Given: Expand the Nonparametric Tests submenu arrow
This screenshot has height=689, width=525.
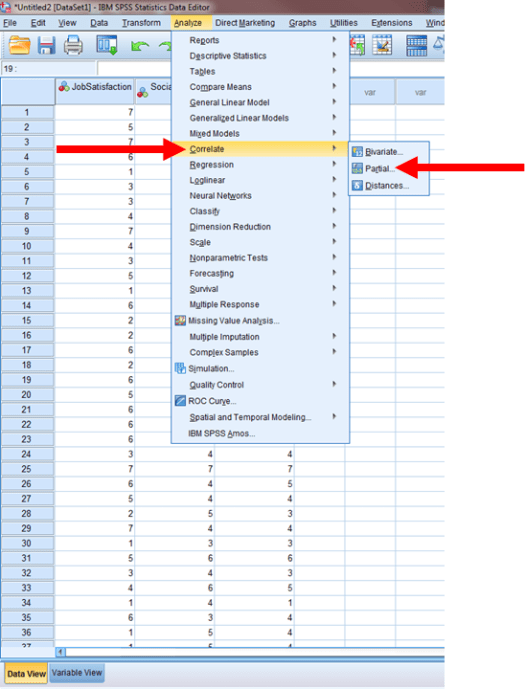Looking at the screenshot, I should [x=334, y=257].
